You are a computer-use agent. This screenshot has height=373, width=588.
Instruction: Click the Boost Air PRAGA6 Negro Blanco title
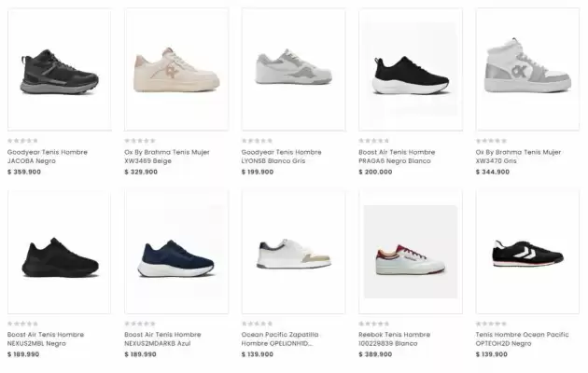398,156
